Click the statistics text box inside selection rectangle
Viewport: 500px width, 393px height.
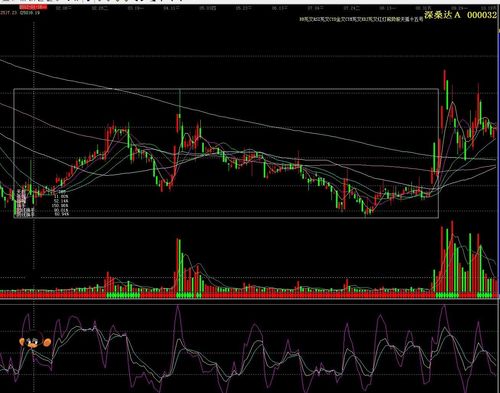(x=43, y=203)
